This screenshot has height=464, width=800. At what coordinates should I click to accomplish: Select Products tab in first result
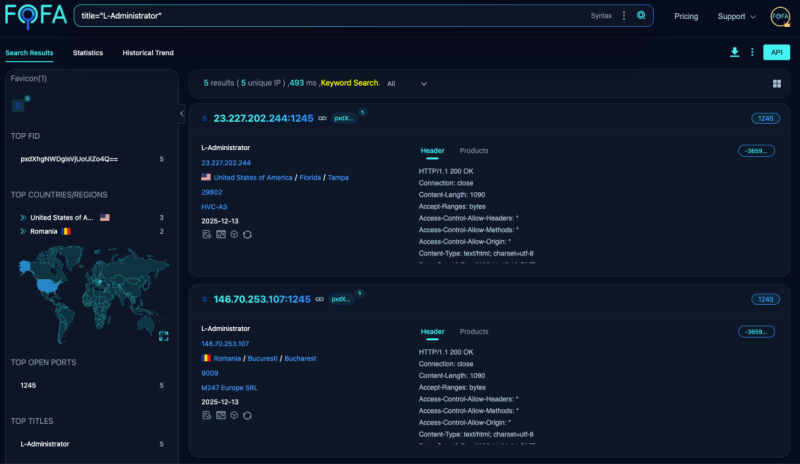[x=474, y=151]
